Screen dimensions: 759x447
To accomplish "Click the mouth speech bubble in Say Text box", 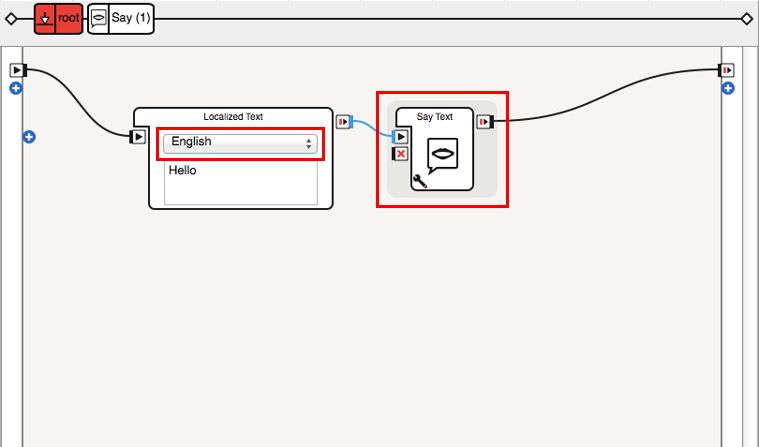I will pyautogui.click(x=442, y=155).
